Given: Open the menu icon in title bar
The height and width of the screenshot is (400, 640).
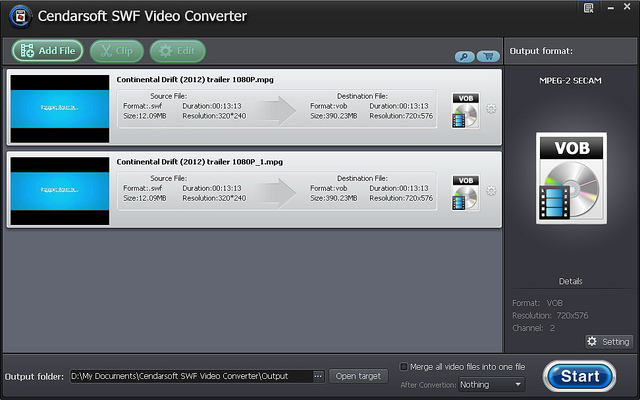Looking at the screenshot, I should click(x=589, y=8).
